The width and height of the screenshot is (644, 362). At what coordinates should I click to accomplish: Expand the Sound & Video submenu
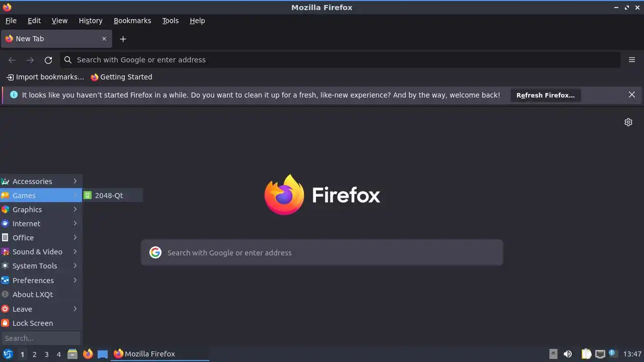click(41, 252)
